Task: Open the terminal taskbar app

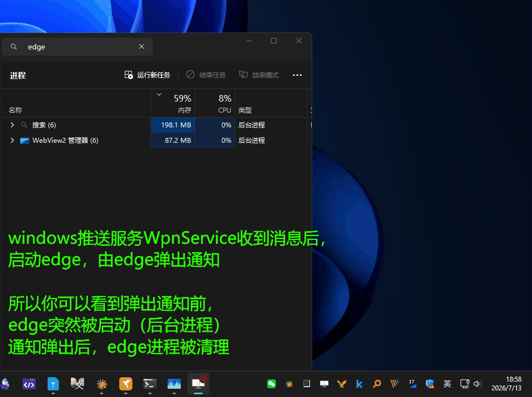Action: point(149,384)
